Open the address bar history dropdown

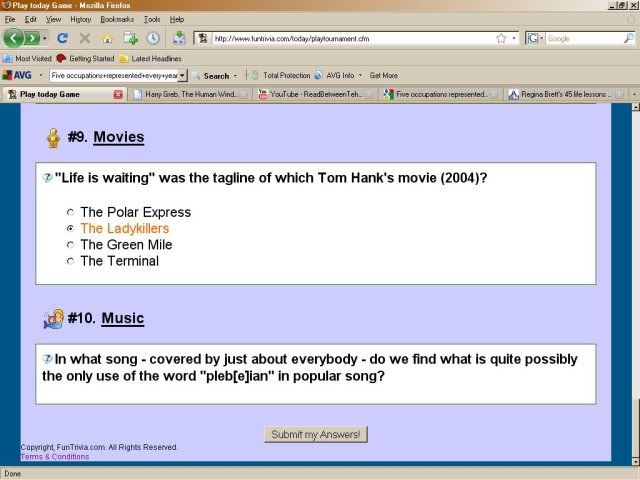(514, 38)
